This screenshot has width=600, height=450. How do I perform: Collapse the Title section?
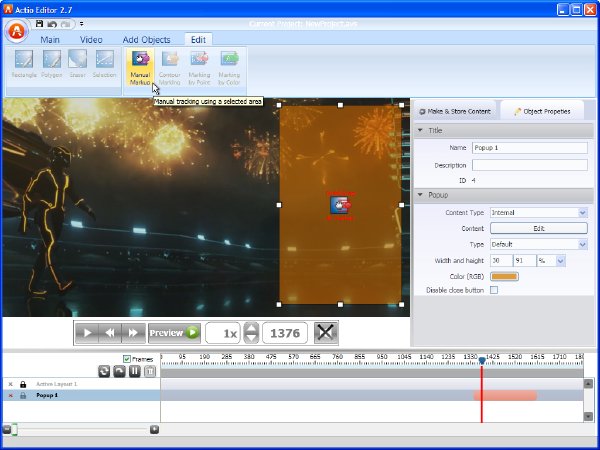(420, 130)
